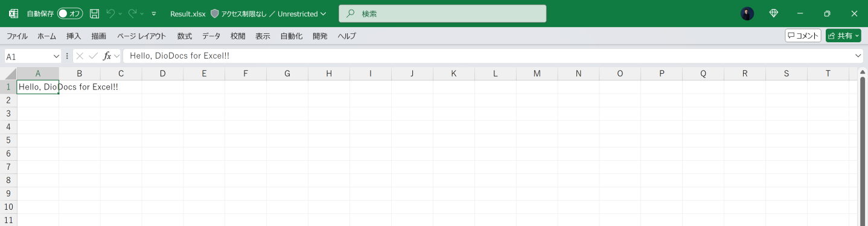Switch to the 表示 tab

(x=263, y=36)
